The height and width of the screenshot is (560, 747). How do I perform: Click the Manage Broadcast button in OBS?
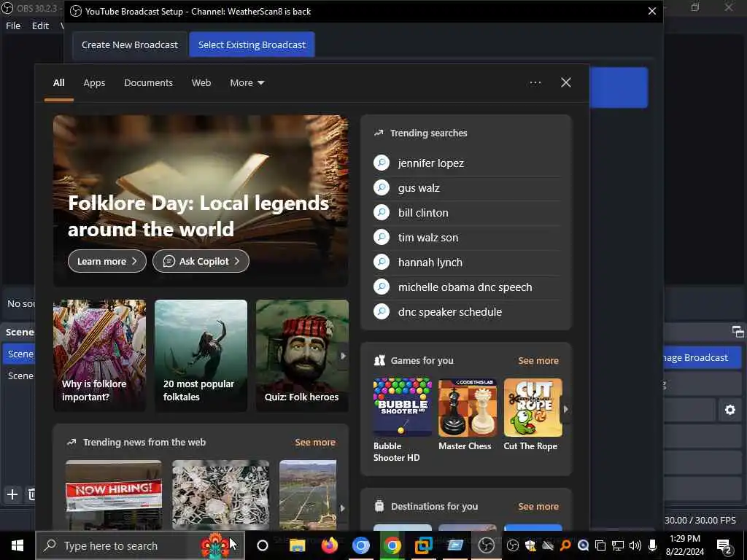pyautogui.click(x=703, y=357)
